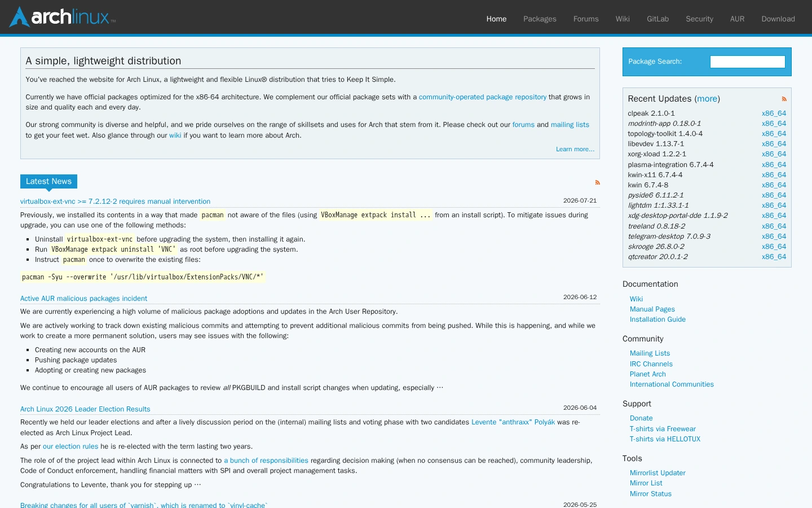
Task: Open the plasma-integration 6.7.4-4 package entry
Action: point(671,165)
